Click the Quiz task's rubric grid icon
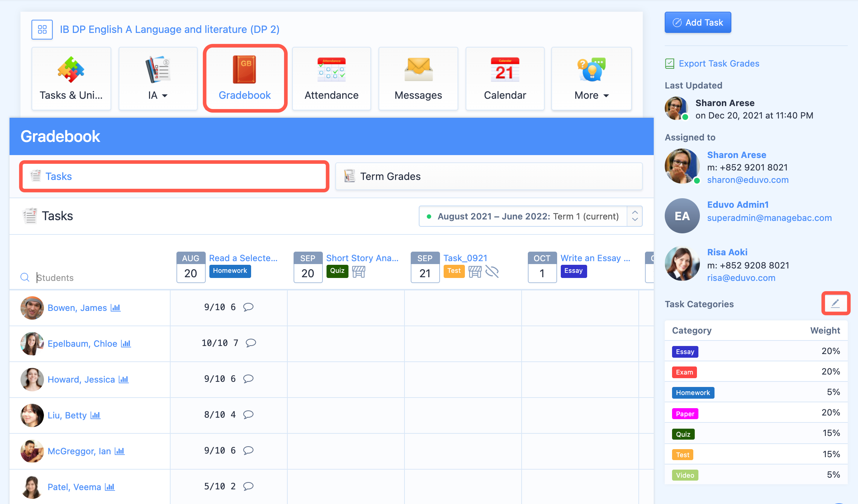The height and width of the screenshot is (504, 858). 359,271
